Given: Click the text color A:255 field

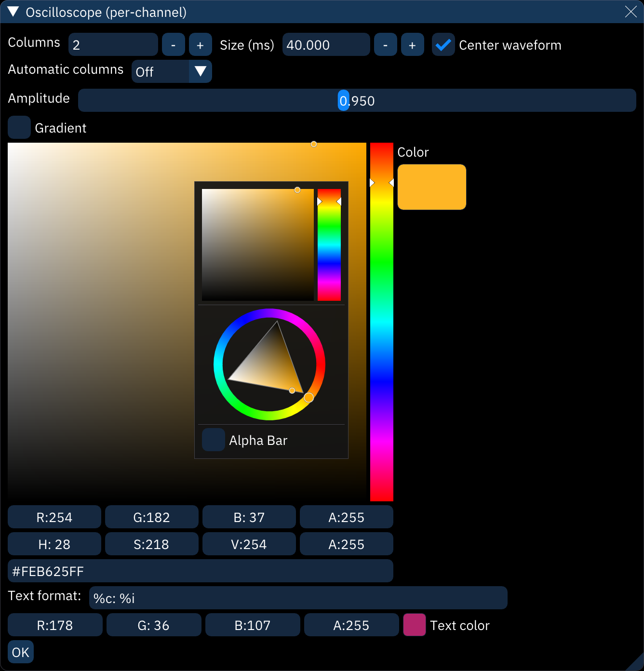Looking at the screenshot, I should 351,625.
